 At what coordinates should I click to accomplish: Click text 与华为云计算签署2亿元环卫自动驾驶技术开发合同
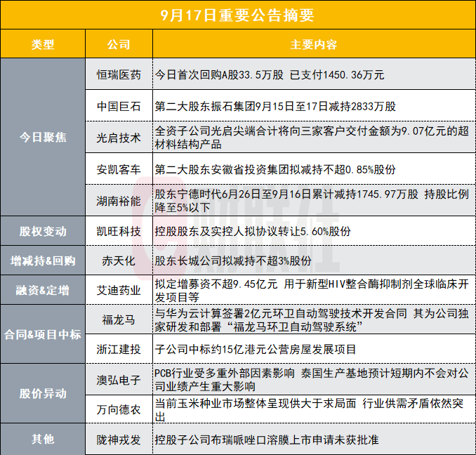(281, 314)
